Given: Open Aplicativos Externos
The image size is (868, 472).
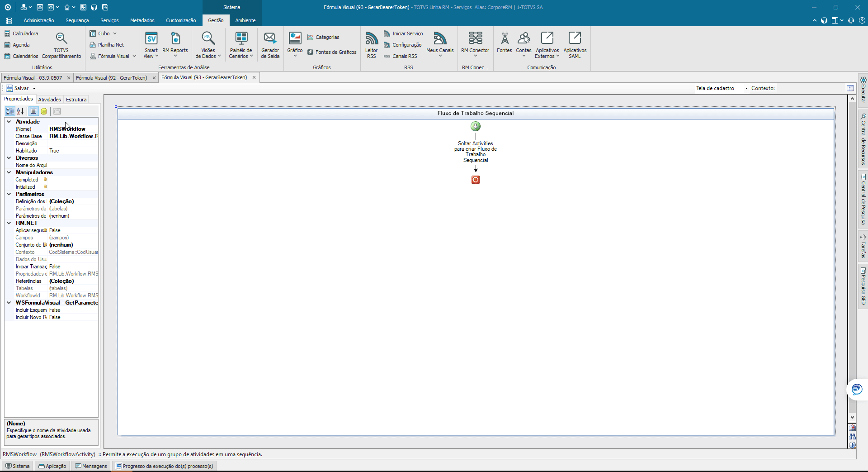Looking at the screenshot, I should click(x=547, y=44).
